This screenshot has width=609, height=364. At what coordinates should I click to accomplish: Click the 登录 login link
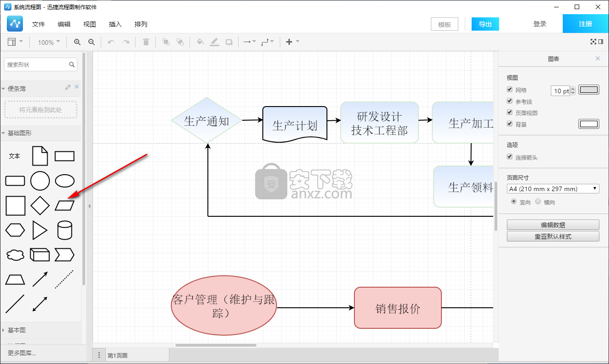point(540,24)
